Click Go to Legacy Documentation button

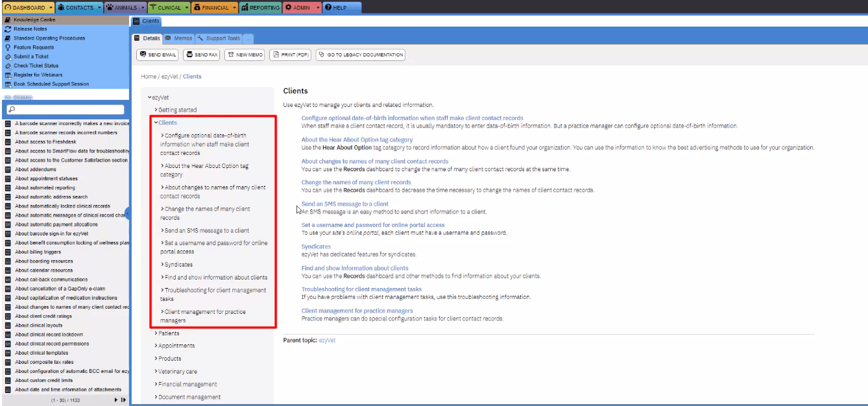click(361, 55)
